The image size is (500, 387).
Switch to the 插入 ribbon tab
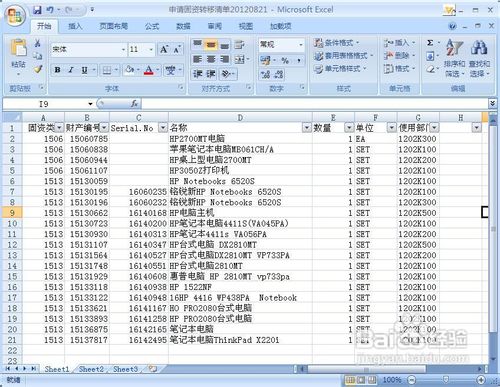coord(75,26)
